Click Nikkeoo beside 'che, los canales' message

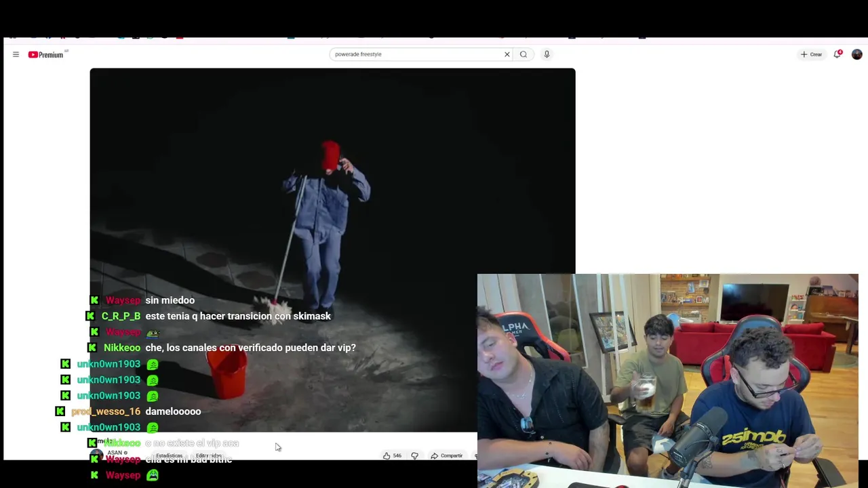pos(122,348)
